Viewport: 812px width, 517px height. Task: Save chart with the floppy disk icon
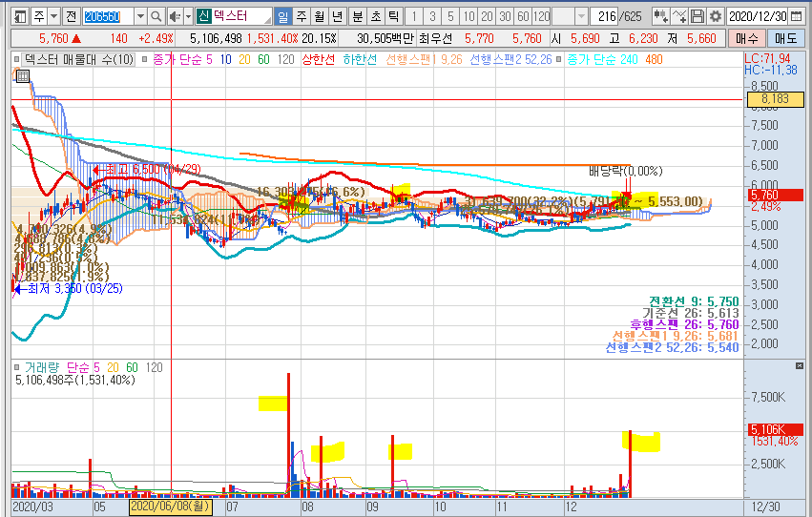[x=697, y=16]
